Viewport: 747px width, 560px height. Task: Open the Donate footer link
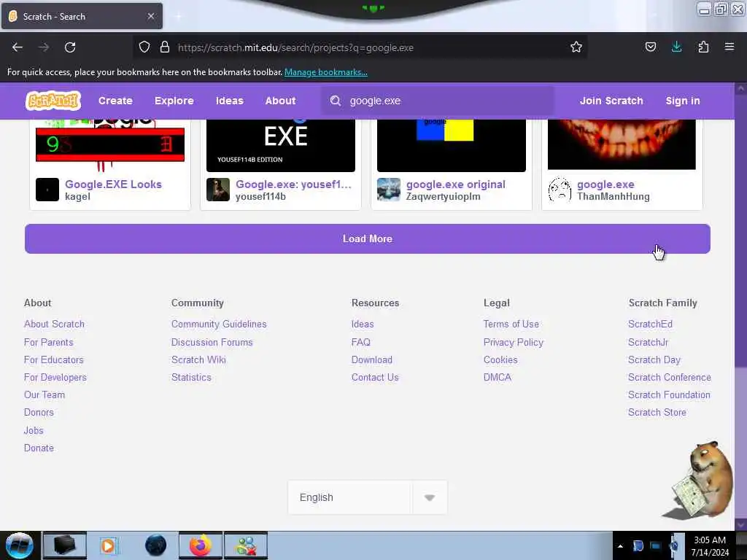(39, 448)
